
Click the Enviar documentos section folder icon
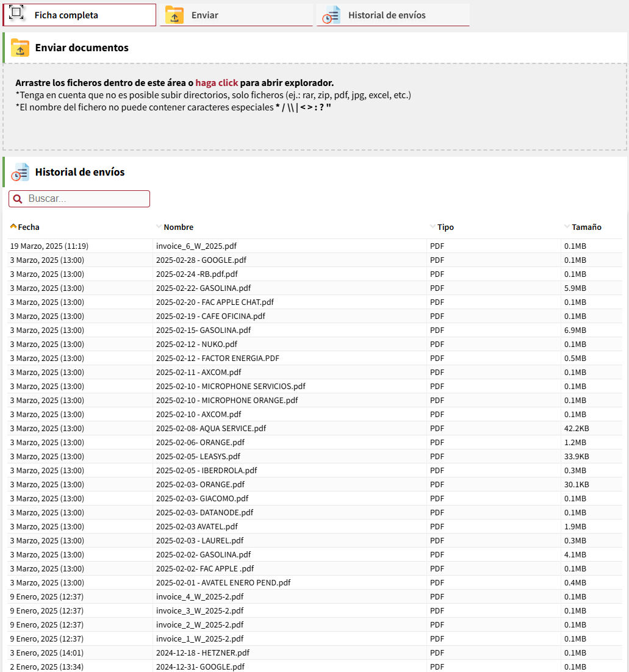coord(20,48)
